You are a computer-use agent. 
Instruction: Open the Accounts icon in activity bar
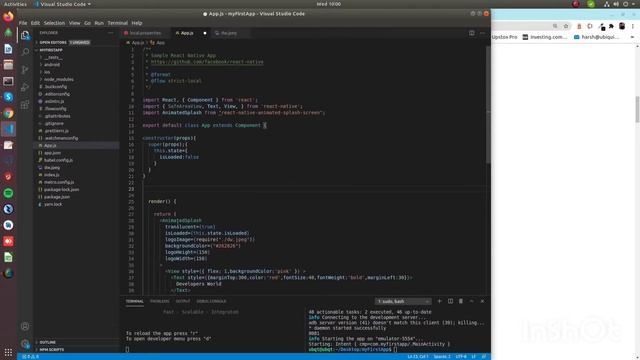pos(25,326)
